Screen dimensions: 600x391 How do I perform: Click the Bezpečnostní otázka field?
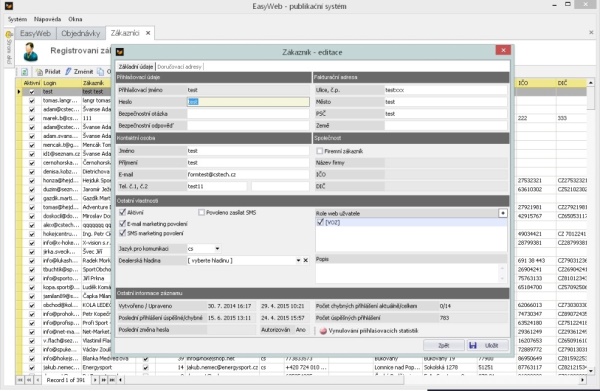click(248, 114)
